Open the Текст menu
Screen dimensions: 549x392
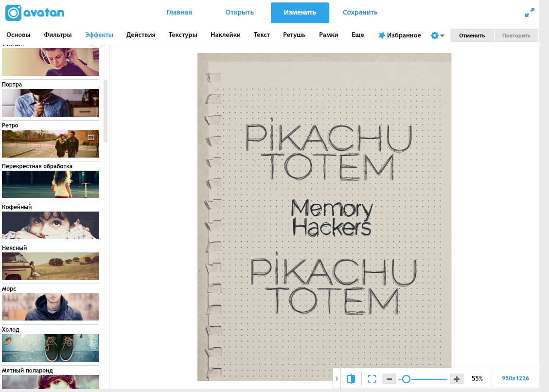pos(262,35)
